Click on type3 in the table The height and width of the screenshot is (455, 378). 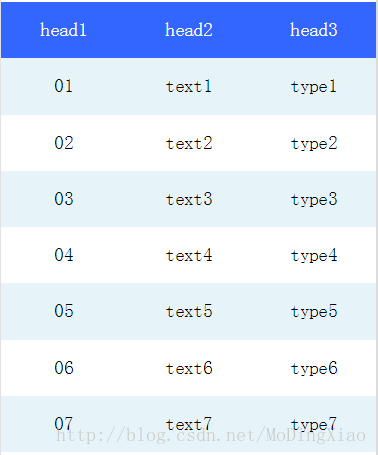[314, 200]
